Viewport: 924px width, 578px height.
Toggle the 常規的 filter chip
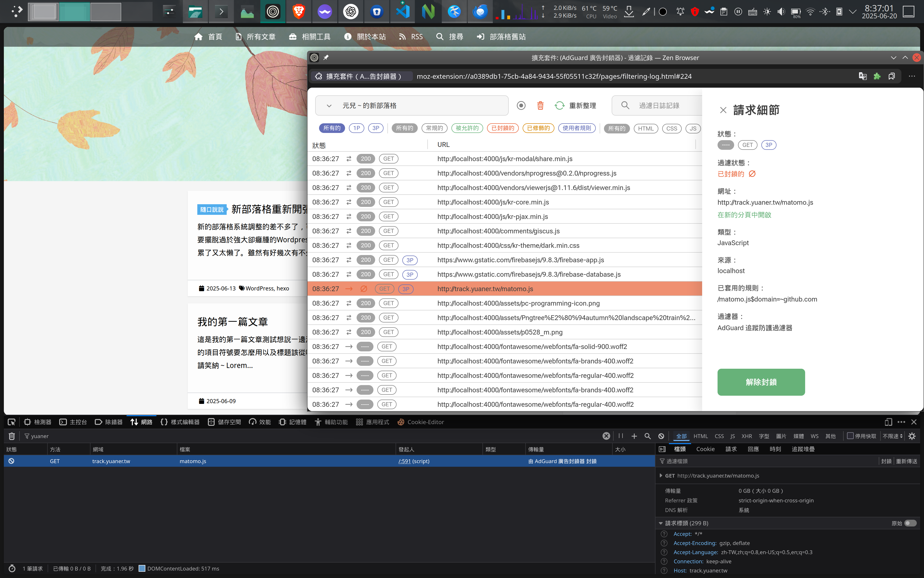(435, 128)
